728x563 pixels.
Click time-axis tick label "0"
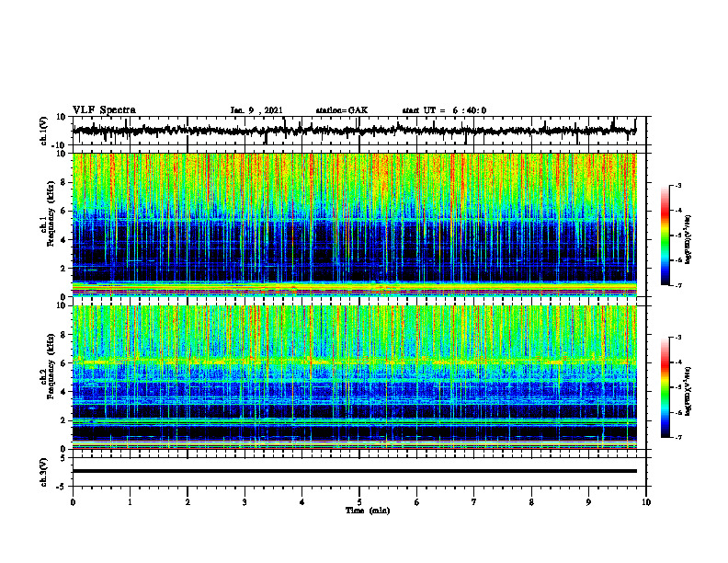click(73, 502)
